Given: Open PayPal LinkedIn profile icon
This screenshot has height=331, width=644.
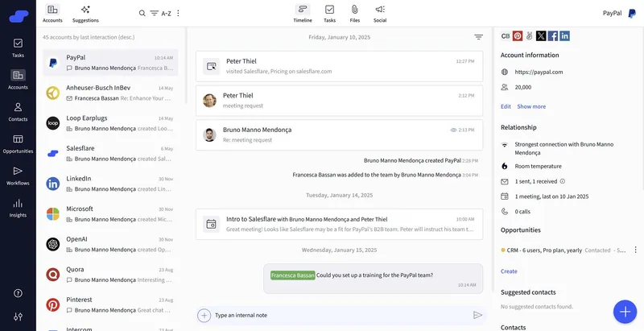Looking at the screenshot, I should coord(565,36).
